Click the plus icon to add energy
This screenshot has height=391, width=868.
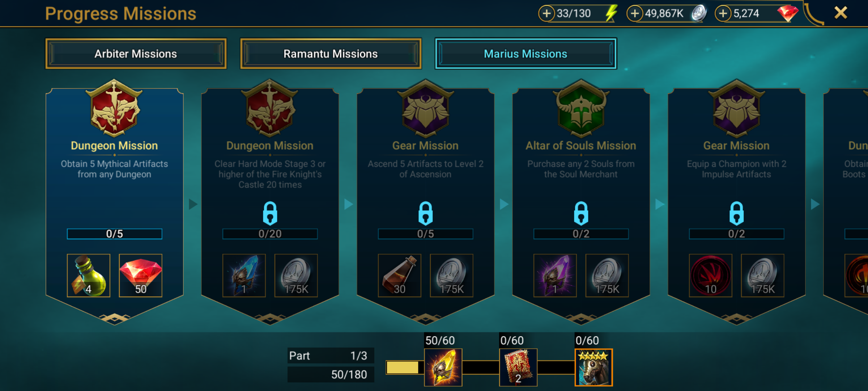[546, 14]
